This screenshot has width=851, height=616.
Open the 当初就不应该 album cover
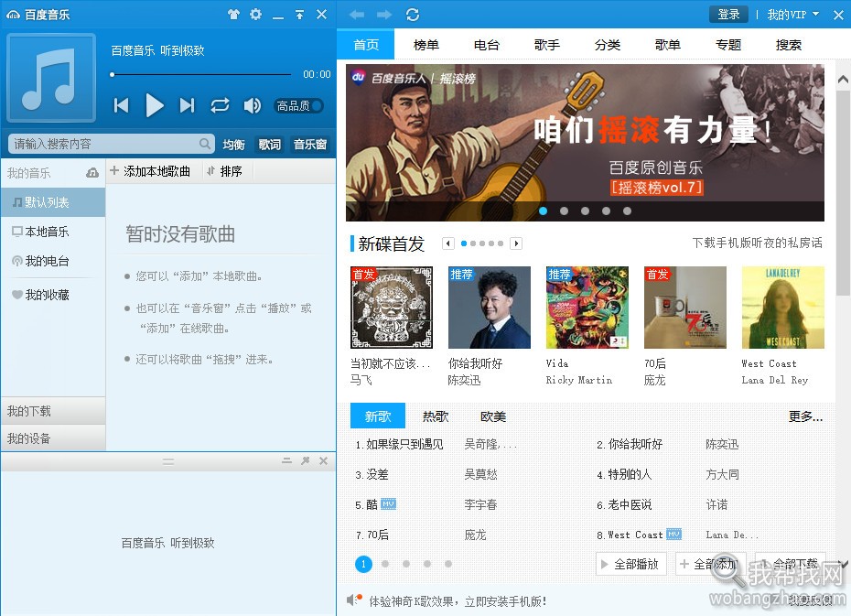click(392, 308)
